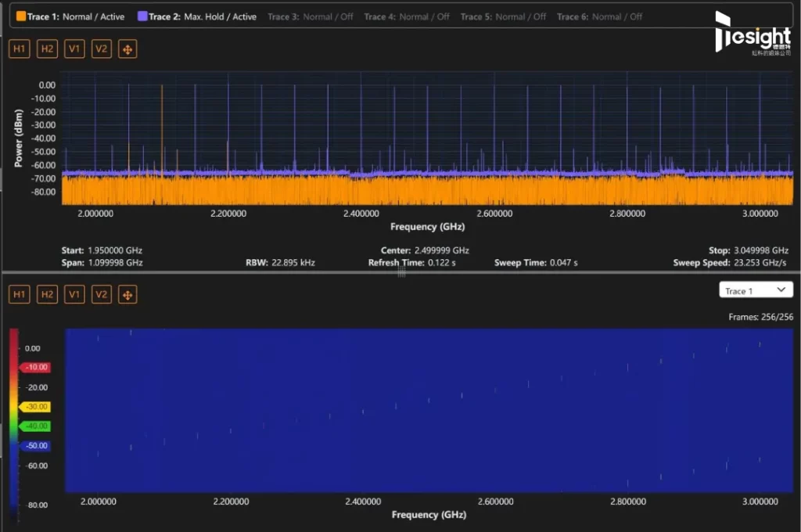The image size is (801, 532).
Task: Click the -30.00 yellow color scale marker
Action: pyautogui.click(x=35, y=407)
